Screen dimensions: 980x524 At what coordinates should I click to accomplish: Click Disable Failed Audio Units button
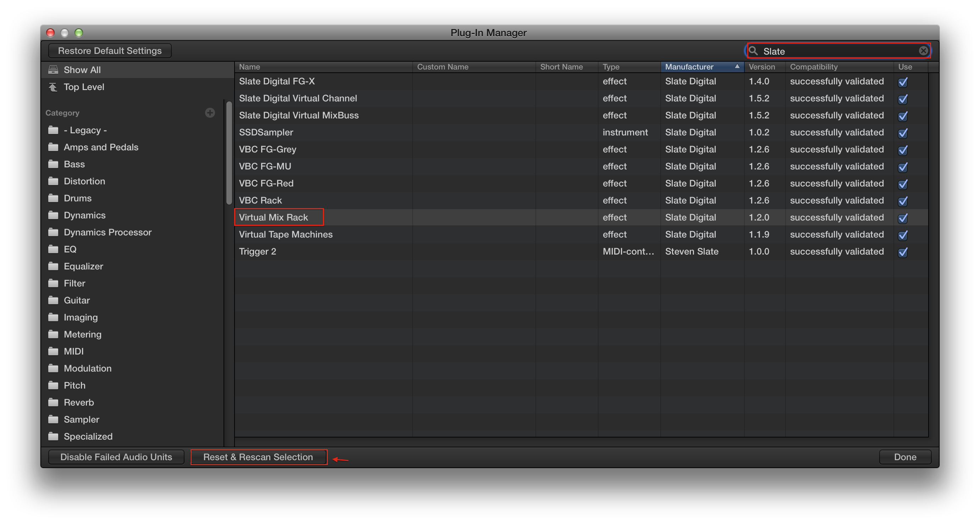116,457
